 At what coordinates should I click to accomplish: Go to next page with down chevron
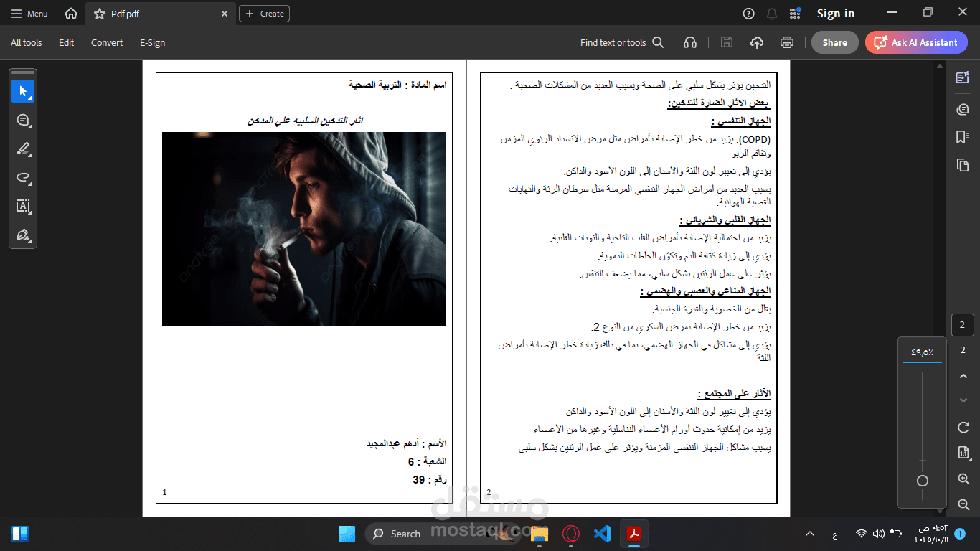[963, 400]
